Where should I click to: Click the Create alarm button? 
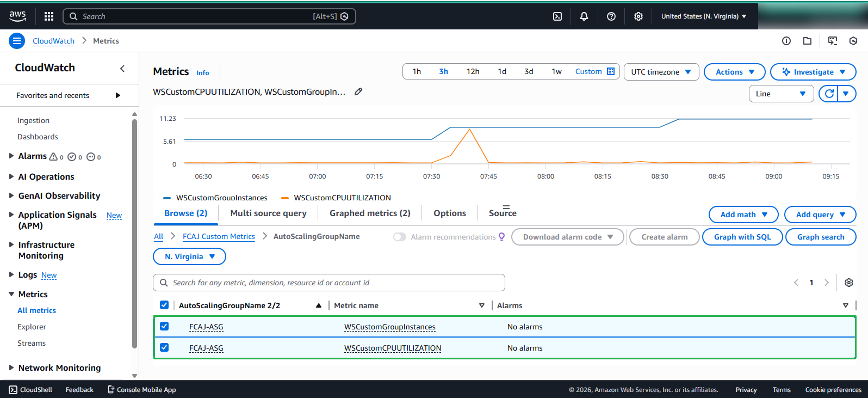click(664, 237)
